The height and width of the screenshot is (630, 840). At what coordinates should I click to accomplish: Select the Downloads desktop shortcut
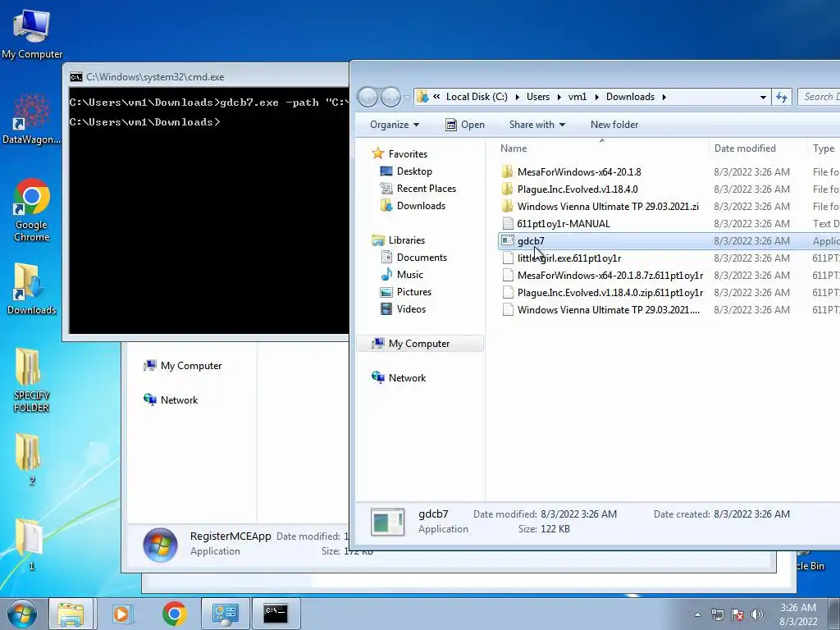click(x=32, y=288)
